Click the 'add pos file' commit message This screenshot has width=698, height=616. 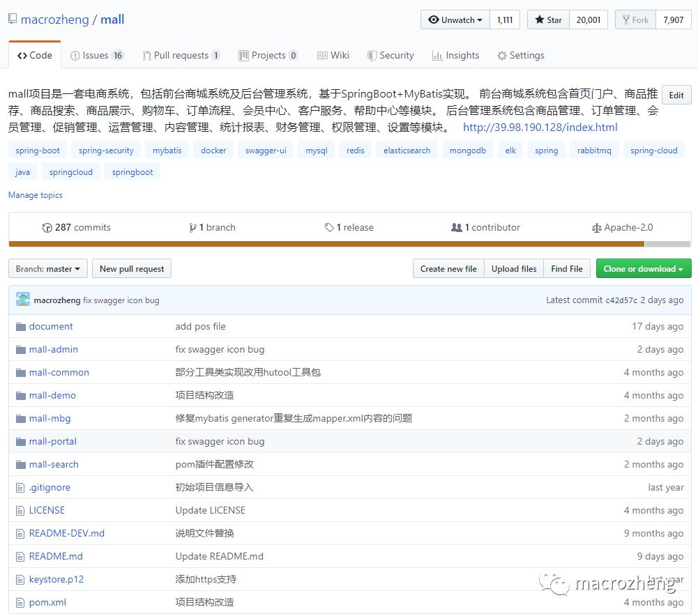point(200,326)
